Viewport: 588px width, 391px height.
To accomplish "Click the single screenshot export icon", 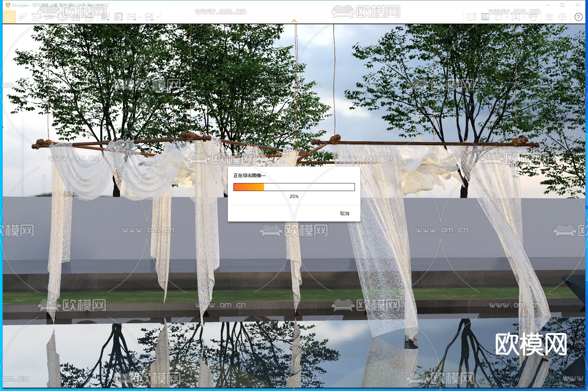I will coord(105,17).
